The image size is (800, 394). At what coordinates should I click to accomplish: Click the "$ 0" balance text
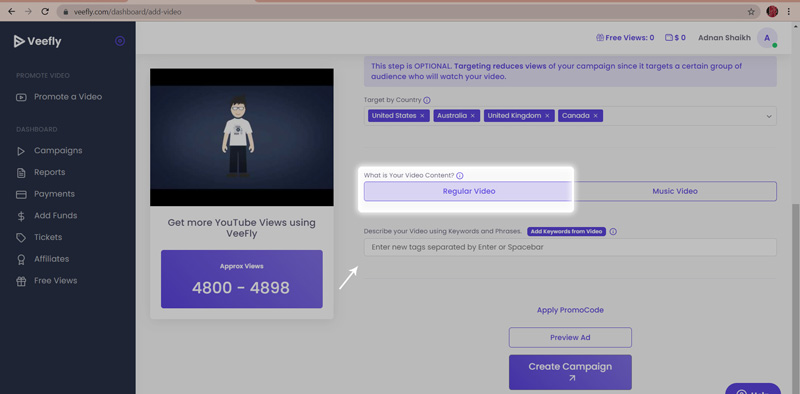(680, 38)
